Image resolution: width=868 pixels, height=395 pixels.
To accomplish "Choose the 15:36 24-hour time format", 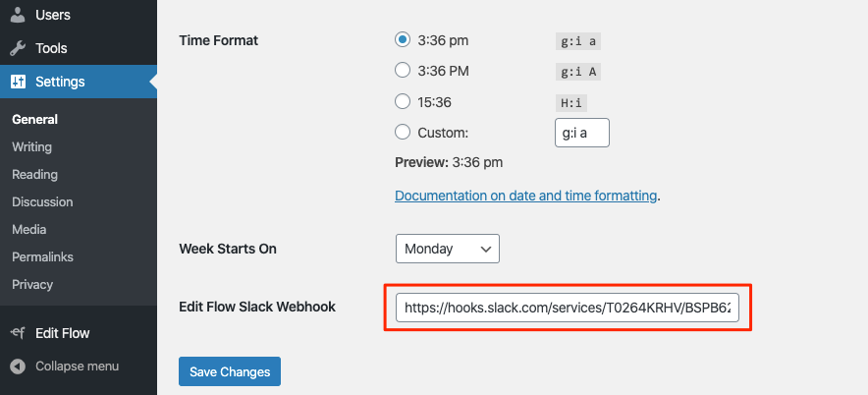I will [x=403, y=102].
